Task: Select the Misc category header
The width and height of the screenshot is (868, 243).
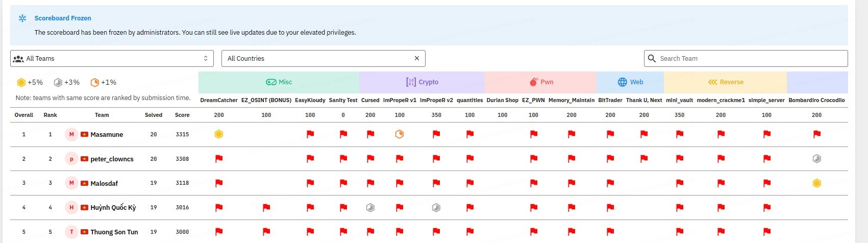Action: (279, 82)
